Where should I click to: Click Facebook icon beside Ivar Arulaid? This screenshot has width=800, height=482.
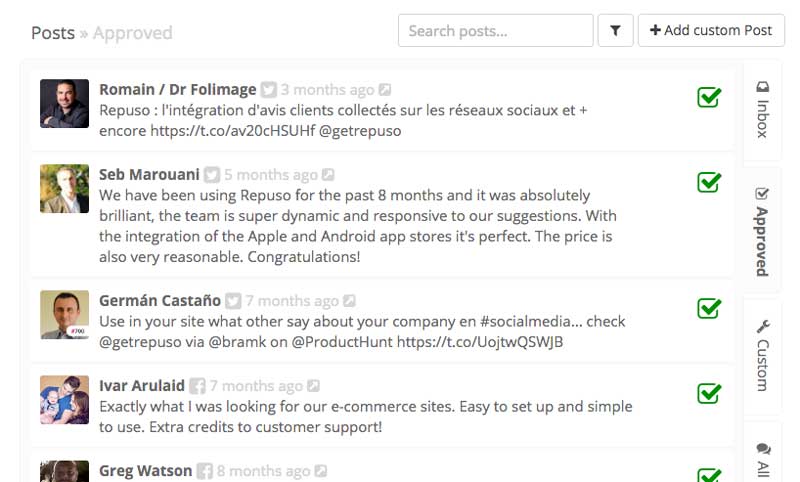pos(197,386)
